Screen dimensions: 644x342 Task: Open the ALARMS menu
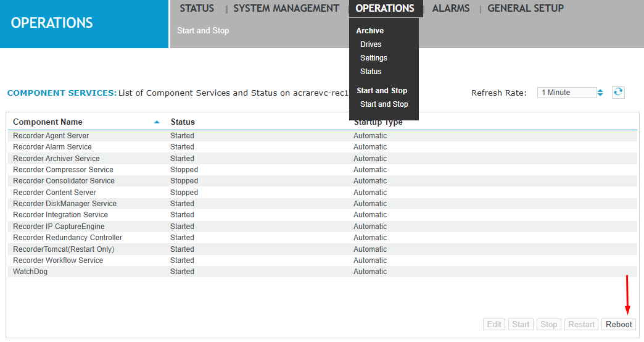450,9
